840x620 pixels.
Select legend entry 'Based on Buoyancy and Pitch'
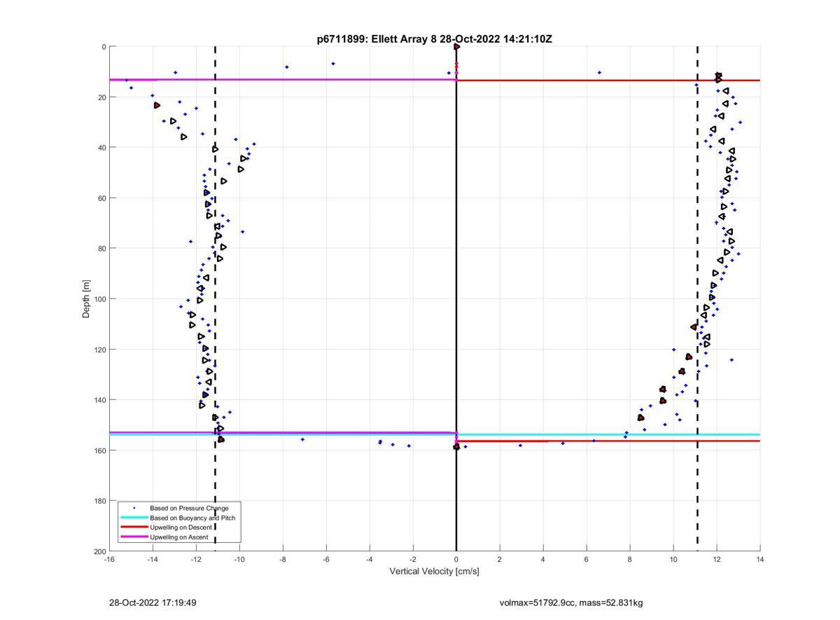pyautogui.click(x=192, y=518)
